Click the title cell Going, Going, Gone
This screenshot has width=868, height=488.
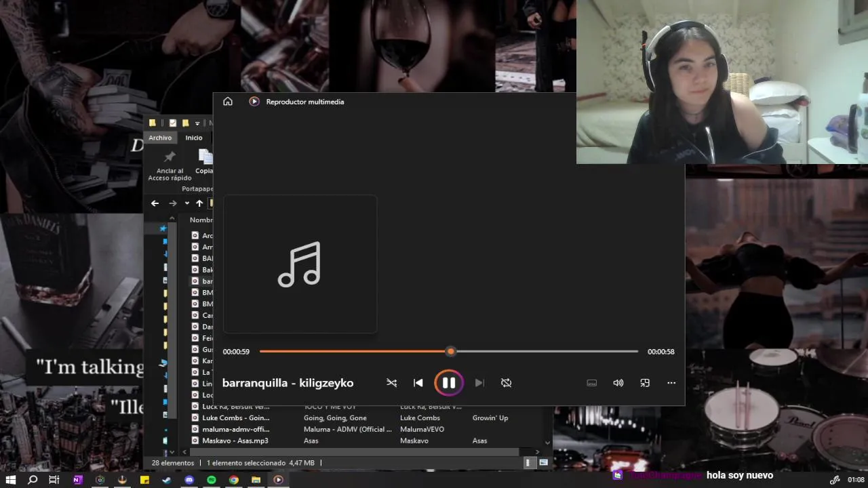click(335, 418)
